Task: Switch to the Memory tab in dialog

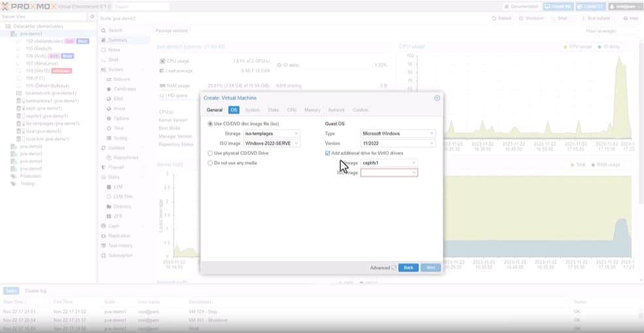Action: pos(312,110)
